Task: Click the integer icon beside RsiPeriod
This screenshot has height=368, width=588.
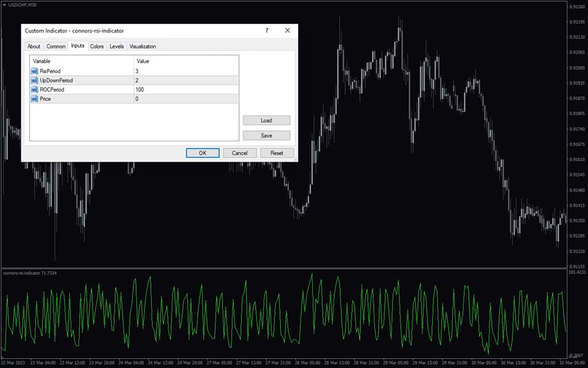Action: 33,71
